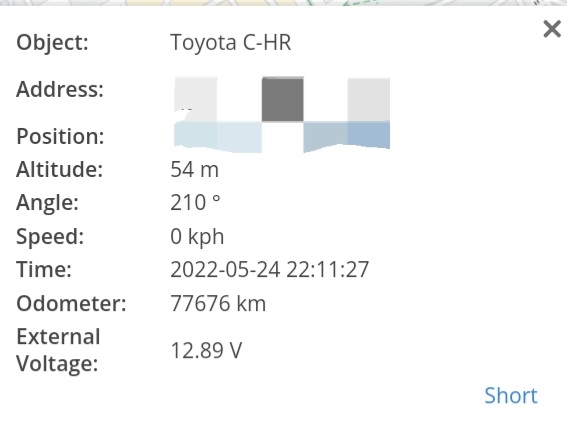This screenshot has height=426, width=567.
Task: Select the 210 ° angle value
Action: click(x=195, y=203)
